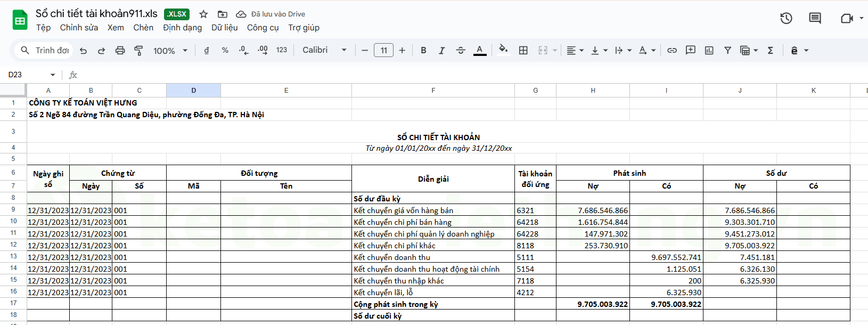Viewport: 868px width, 325px height.
Task: Open Calibri font family dropdown
Action: (324, 50)
